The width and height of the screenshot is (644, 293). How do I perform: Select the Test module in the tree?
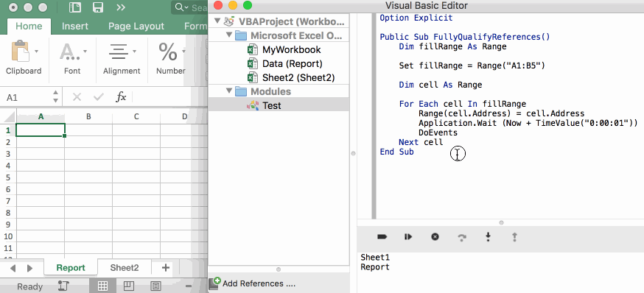coord(271,105)
